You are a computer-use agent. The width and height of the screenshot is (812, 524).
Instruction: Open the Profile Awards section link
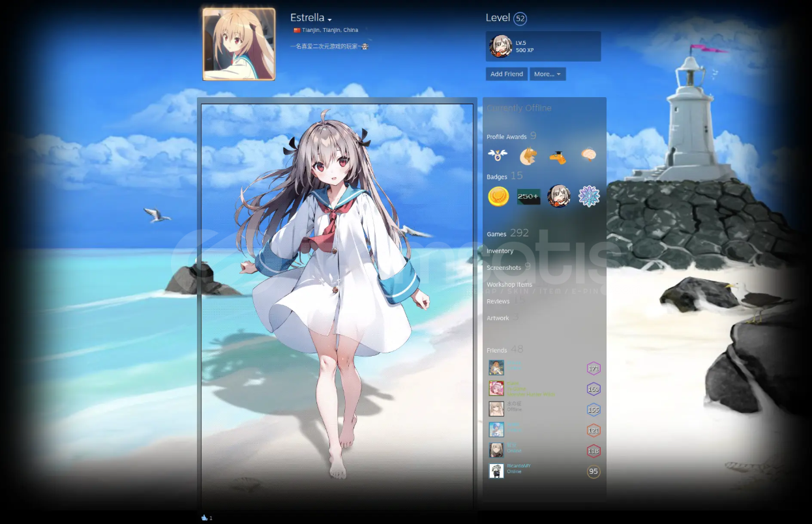(x=506, y=137)
